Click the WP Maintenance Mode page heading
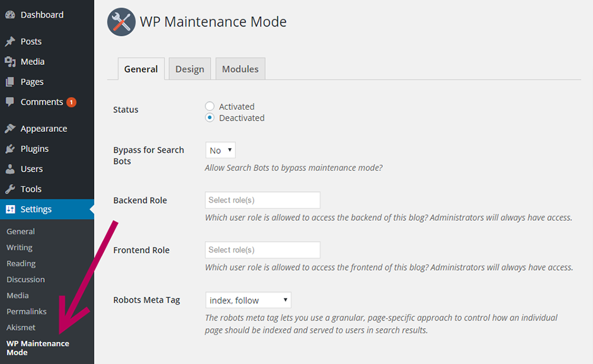 [213, 21]
